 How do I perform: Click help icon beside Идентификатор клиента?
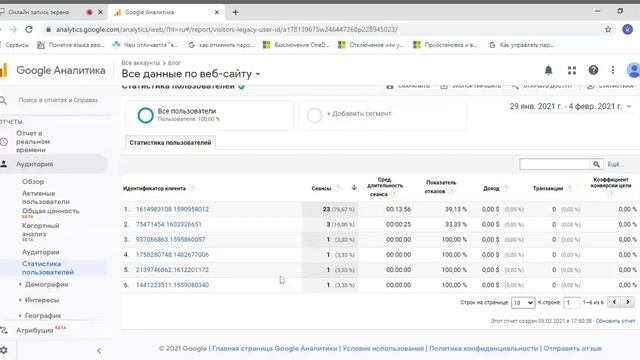[192, 188]
